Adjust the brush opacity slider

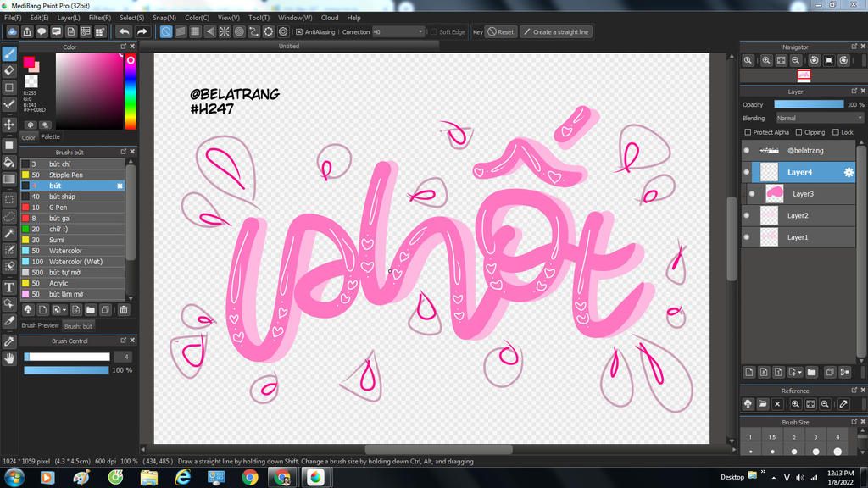66,370
